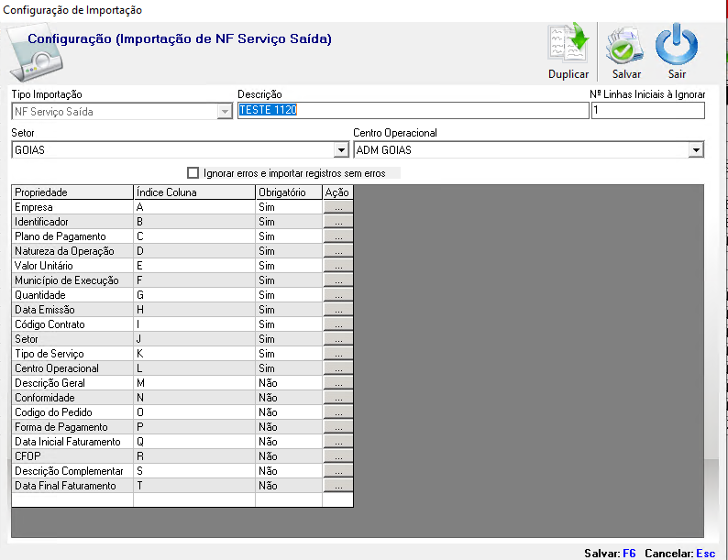This screenshot has height=560, width=728.
Task: Click action button for Data Emissão row
Action: pos(338,310)
